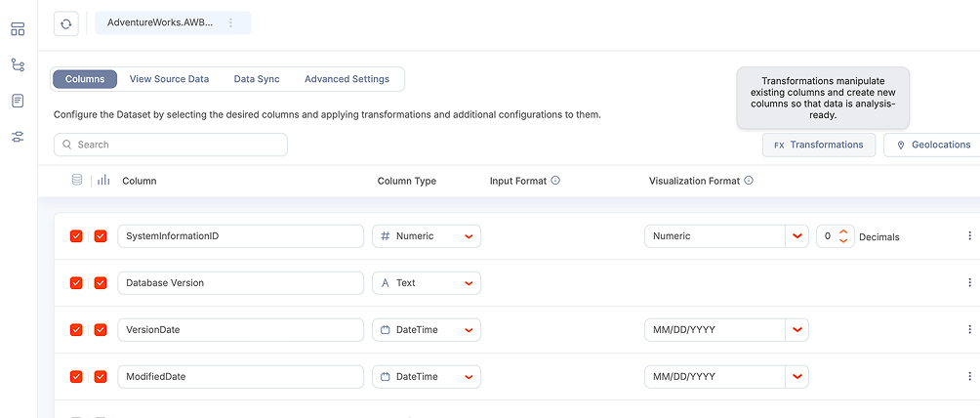Expand the Text column type for Database Version
The height and width of the screenshot is (418, 980).
469,283
